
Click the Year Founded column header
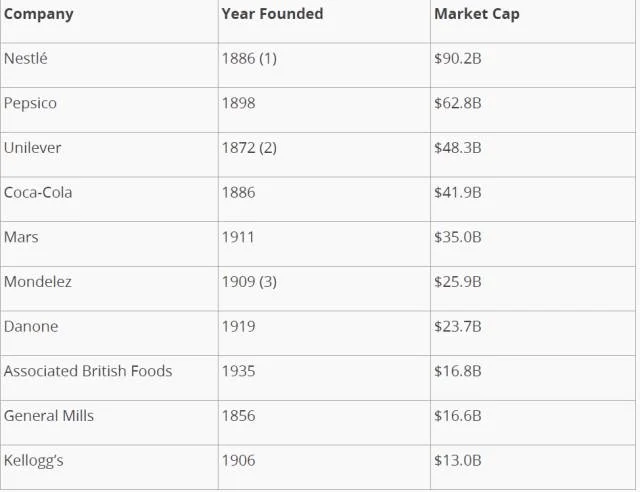(272, 15)
